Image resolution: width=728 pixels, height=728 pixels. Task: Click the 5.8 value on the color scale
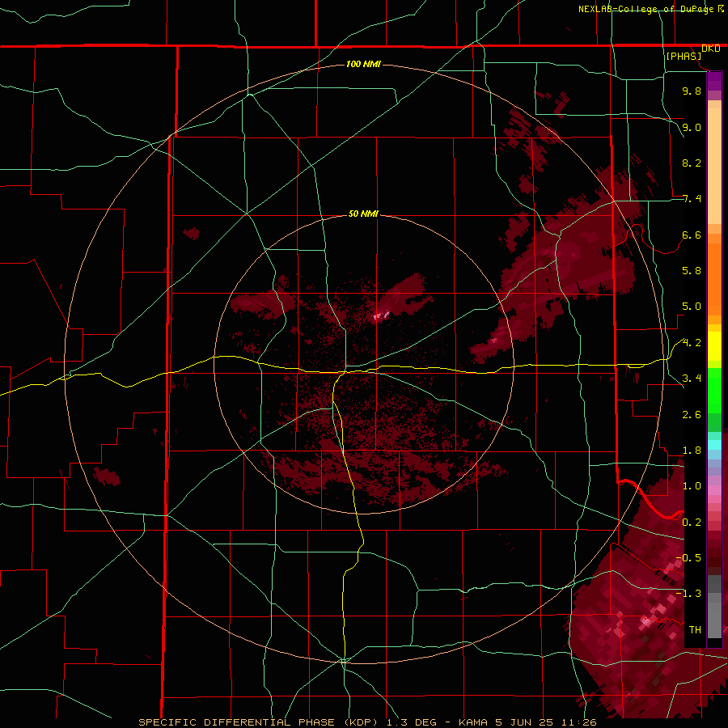[692, 271]
